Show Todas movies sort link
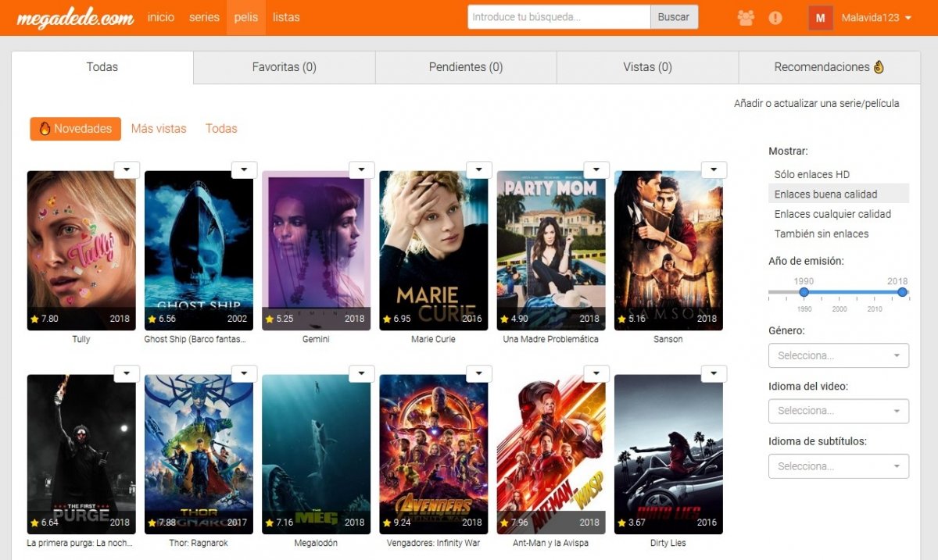 point(221,129)
